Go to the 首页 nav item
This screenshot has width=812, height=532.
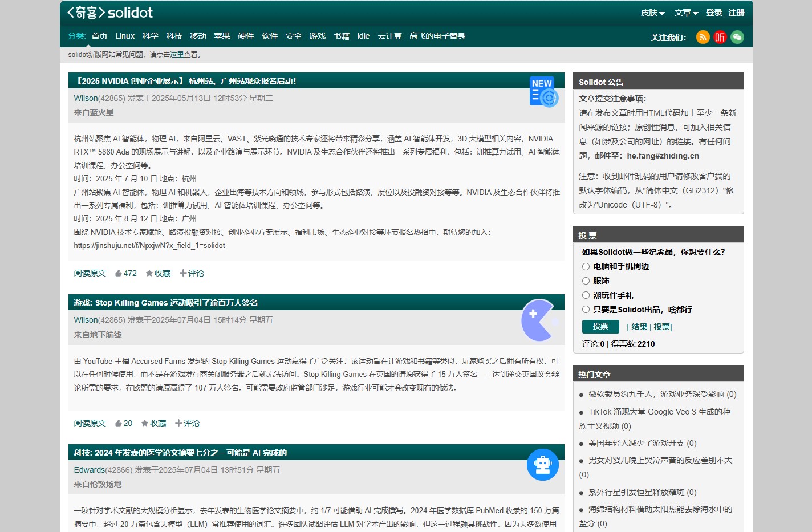coord(99,36)
